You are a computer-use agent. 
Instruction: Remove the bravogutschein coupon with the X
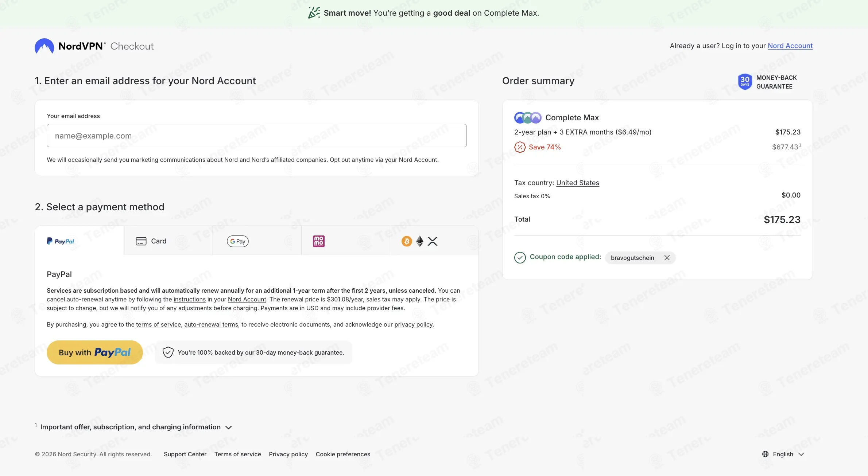(667, 258)
